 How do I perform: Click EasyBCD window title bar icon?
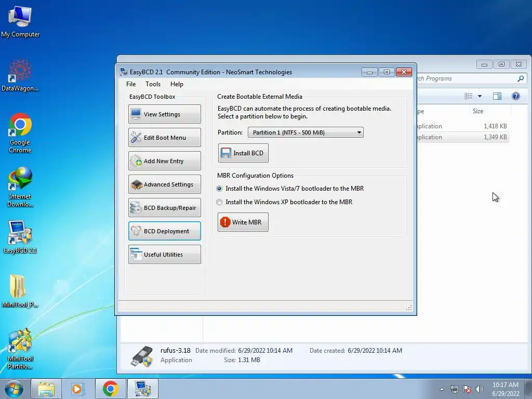pyautogui.click(x=124, y=72)
